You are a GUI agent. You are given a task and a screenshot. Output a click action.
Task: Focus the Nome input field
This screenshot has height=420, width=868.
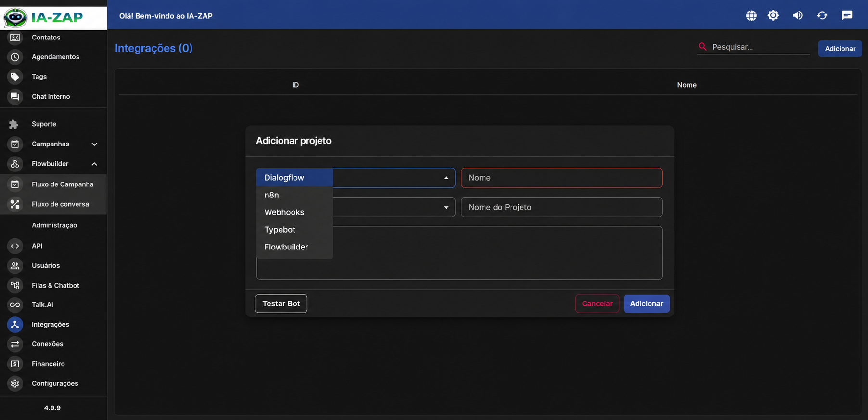(x=562, y=178)
